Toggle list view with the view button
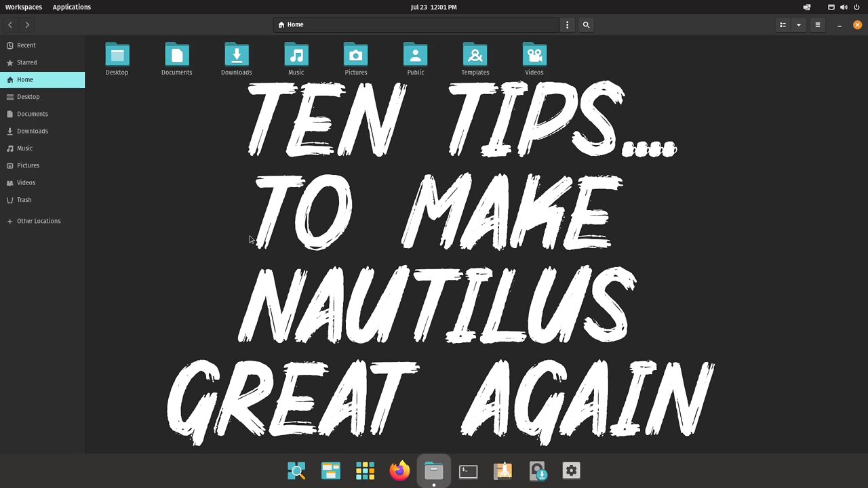 click(783, 25)
